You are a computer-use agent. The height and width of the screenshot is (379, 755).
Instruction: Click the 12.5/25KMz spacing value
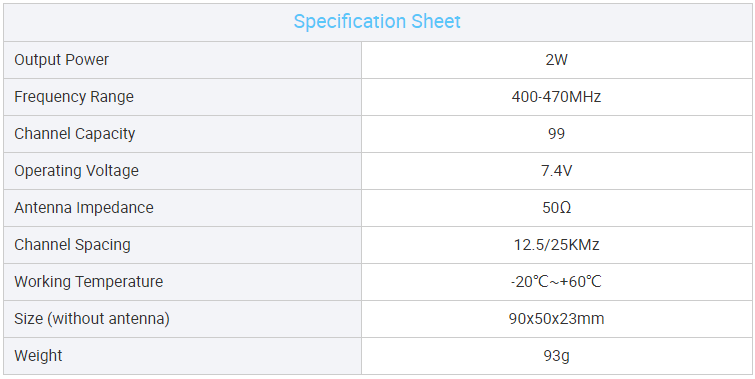[556, 245]
